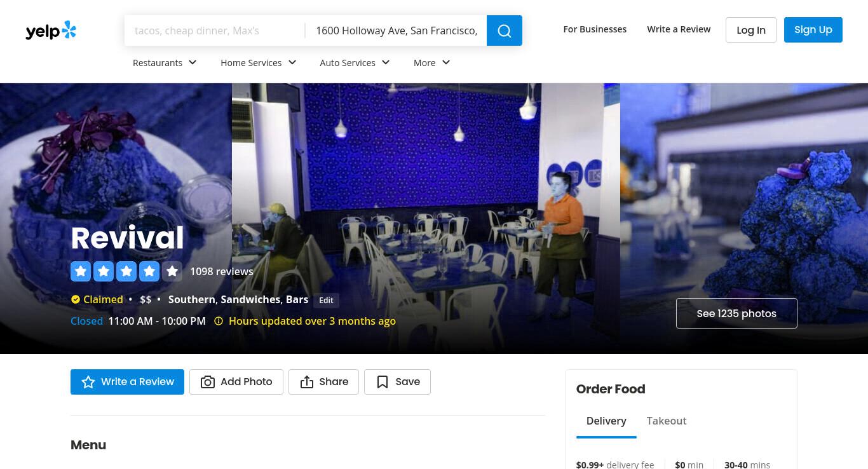868x469 pixels.
Task: Click the Menu section heading
Action: [88, 445]
